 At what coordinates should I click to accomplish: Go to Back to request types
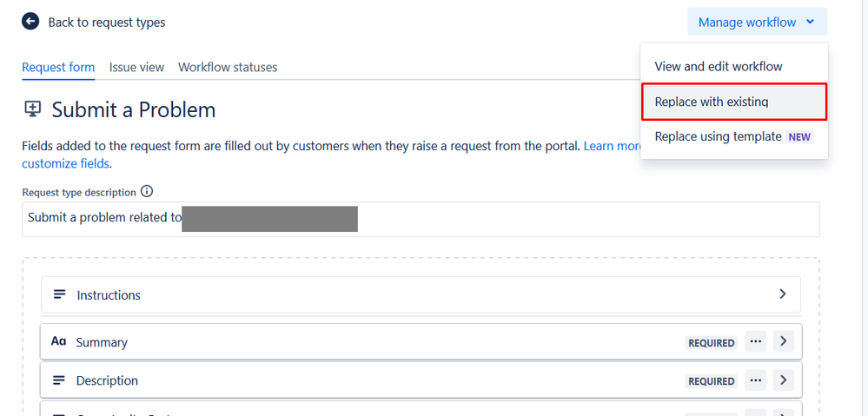point(107,22)
